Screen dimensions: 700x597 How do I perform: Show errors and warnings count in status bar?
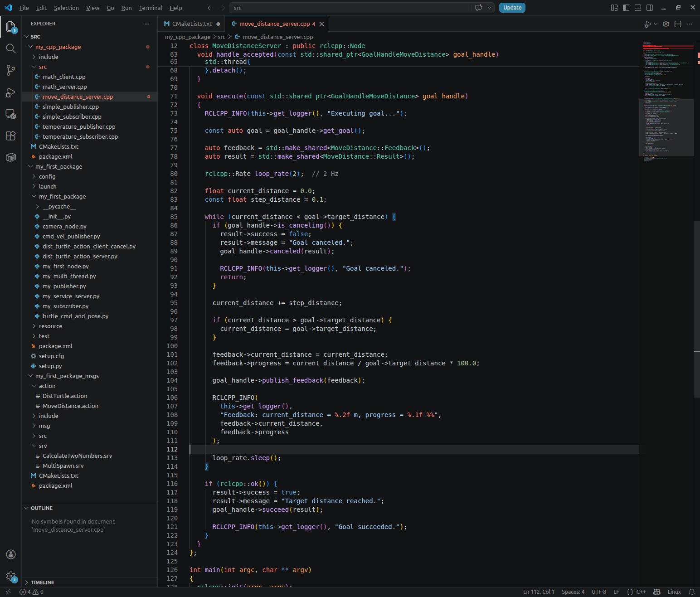[x=32, y=592]
